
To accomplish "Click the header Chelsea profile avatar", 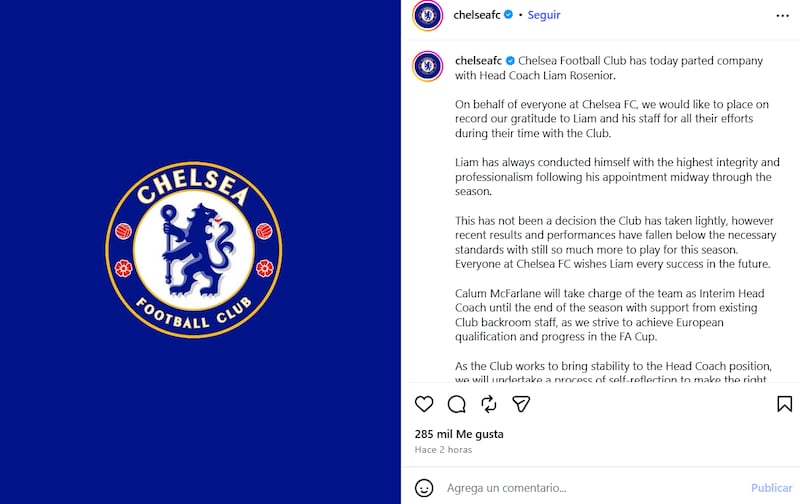I will tap(428, 16).
